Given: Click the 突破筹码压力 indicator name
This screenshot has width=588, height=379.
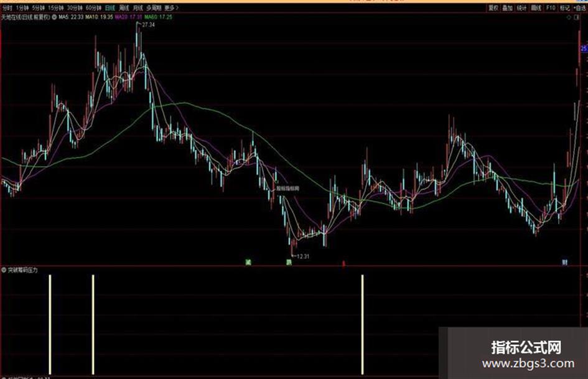Looking at the screenshot, I should [23, 270].
